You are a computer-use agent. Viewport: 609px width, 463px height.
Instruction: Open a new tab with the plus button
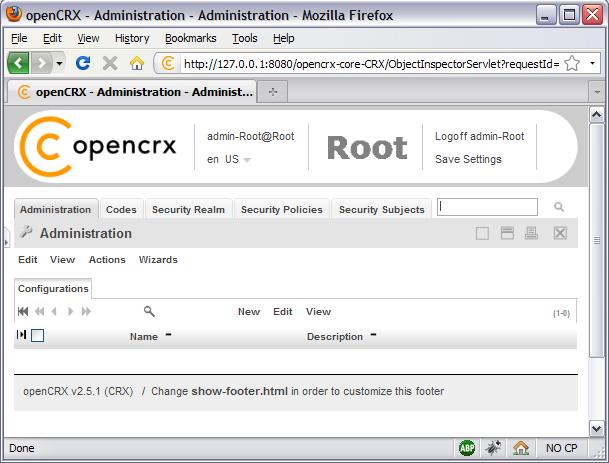point(273,92)
